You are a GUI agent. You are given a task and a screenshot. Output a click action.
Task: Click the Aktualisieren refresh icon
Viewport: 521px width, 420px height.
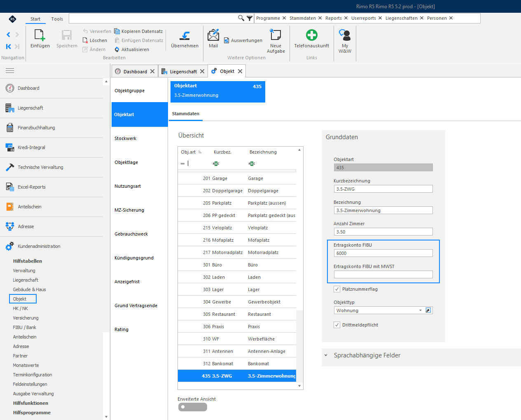[x=117, y=49]
